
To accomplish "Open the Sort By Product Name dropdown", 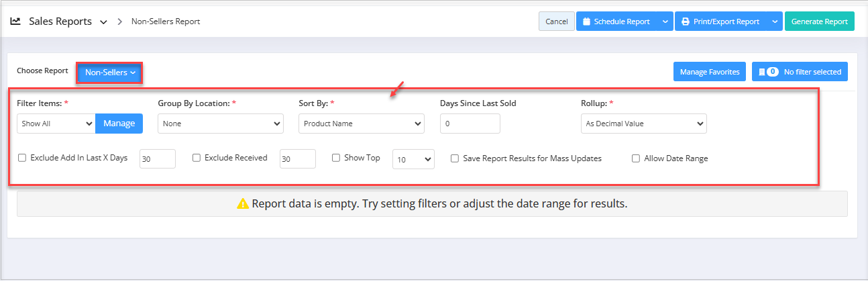I will 362,124.
